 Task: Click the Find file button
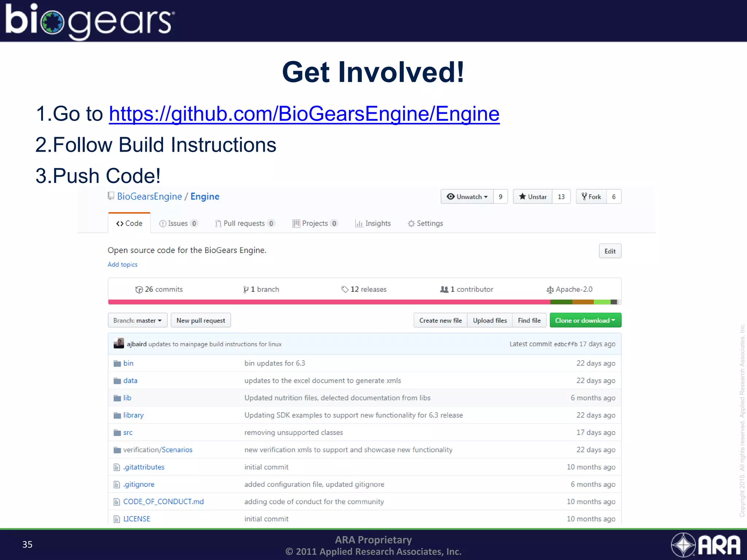[x=529, y=320]
